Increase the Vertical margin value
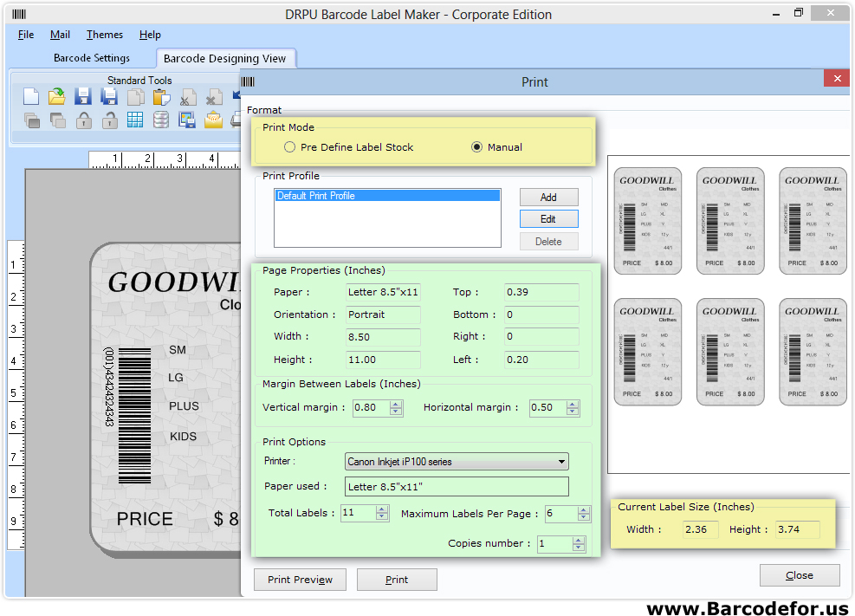 (396, 404)
